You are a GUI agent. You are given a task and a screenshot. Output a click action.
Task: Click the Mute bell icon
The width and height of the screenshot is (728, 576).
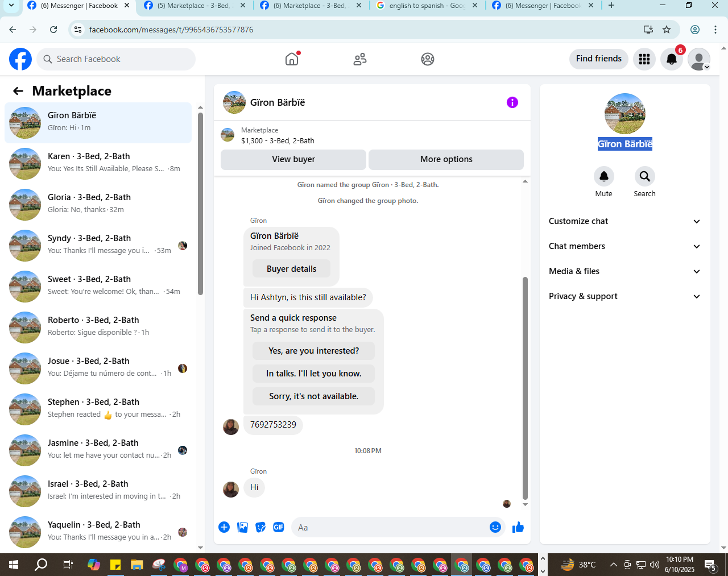tap(604, 176)
